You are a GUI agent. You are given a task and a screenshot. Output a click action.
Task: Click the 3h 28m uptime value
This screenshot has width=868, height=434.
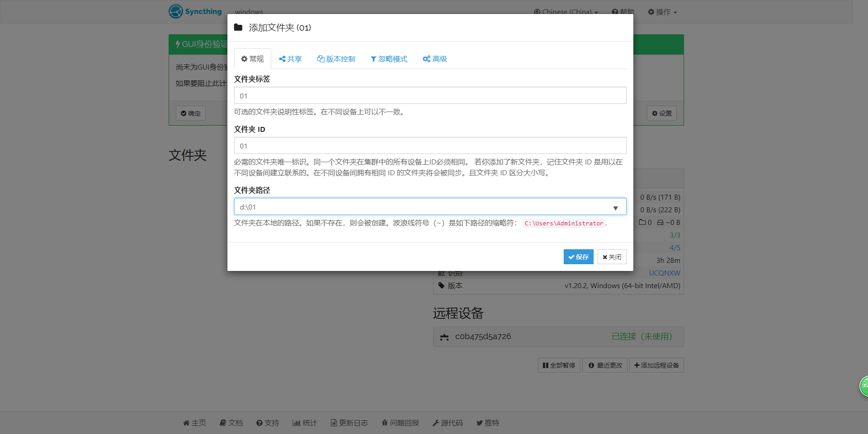(x=668, y=260)
